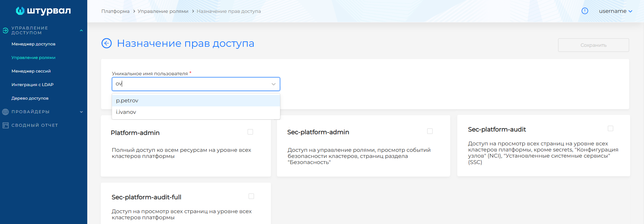This screenshot has width=644, height=224.
Task: Click the Сводный отчет report icon
Action: pos(5,125)
